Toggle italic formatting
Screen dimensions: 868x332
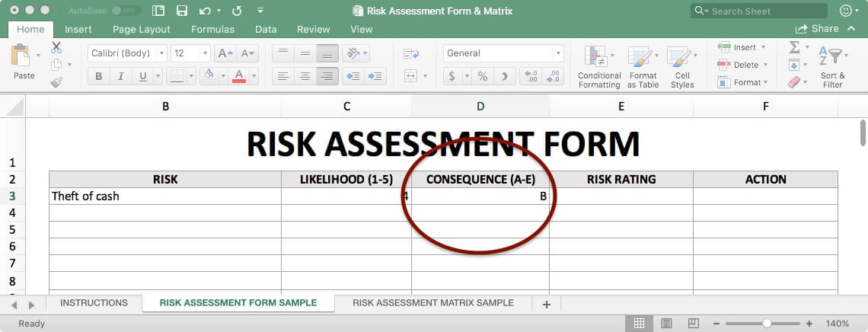point(120,76)
